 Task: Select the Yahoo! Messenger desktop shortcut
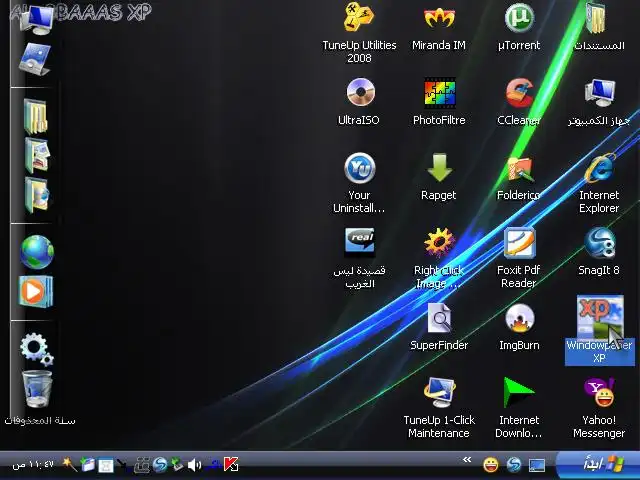pos(599,408)
